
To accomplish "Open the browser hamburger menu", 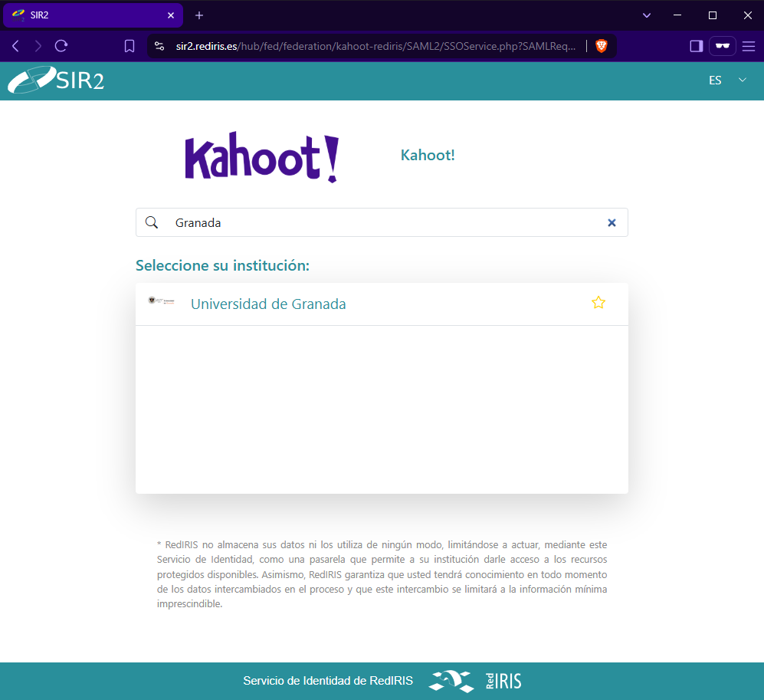I will point(749,46).
